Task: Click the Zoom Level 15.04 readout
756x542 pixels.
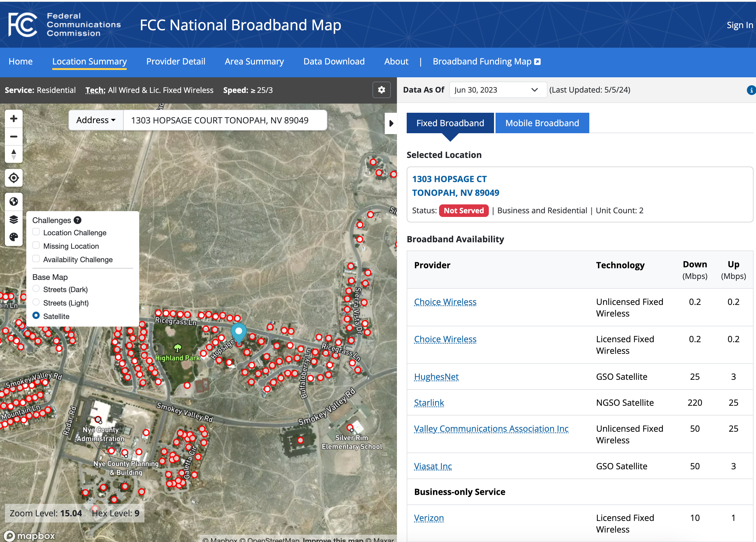Action: 46,513
